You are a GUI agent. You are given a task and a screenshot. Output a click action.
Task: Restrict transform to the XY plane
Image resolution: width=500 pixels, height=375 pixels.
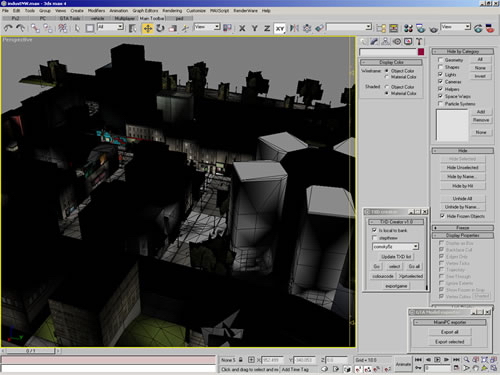tap(280, 29)
